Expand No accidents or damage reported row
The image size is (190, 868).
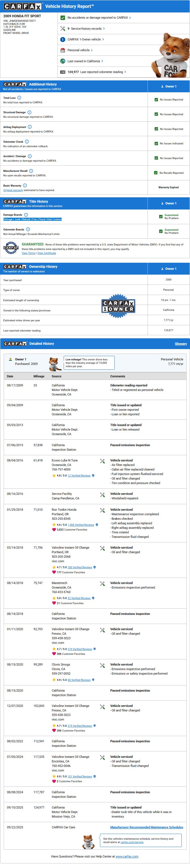[99, 18]
